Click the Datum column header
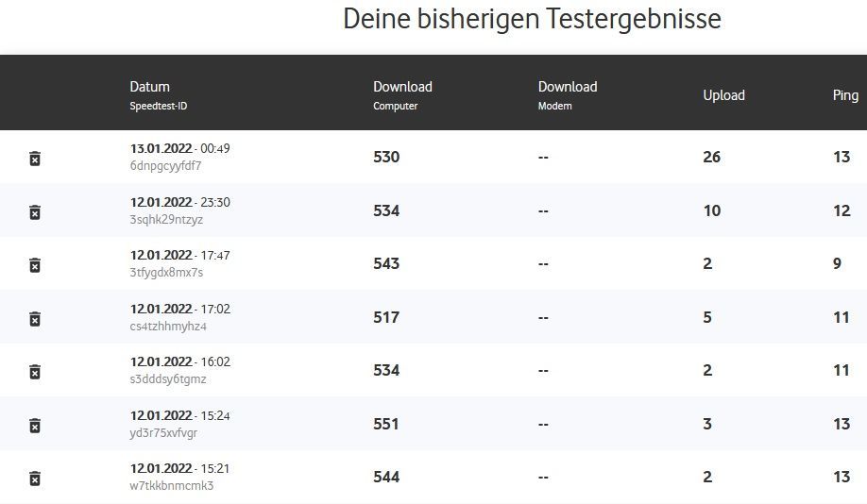Screen dimensions: 867x504 click(150, 87)
